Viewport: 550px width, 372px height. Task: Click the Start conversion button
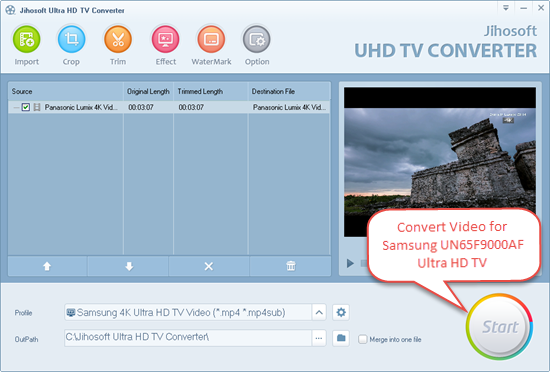click(x=499, y=327)
